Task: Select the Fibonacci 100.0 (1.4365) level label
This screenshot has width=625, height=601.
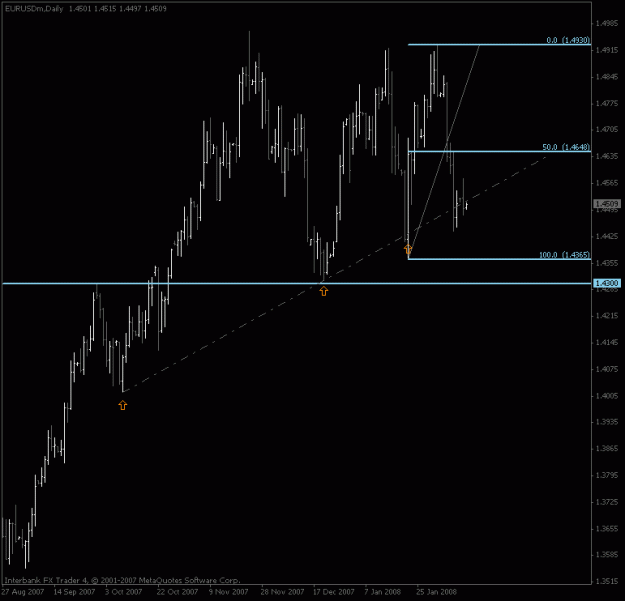Action: point(564,255)
